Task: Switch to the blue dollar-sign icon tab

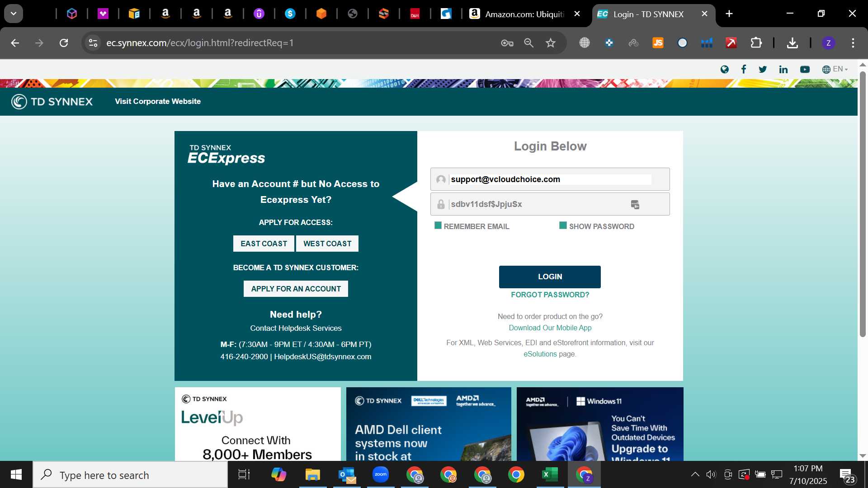Action: tap(290, 14)
